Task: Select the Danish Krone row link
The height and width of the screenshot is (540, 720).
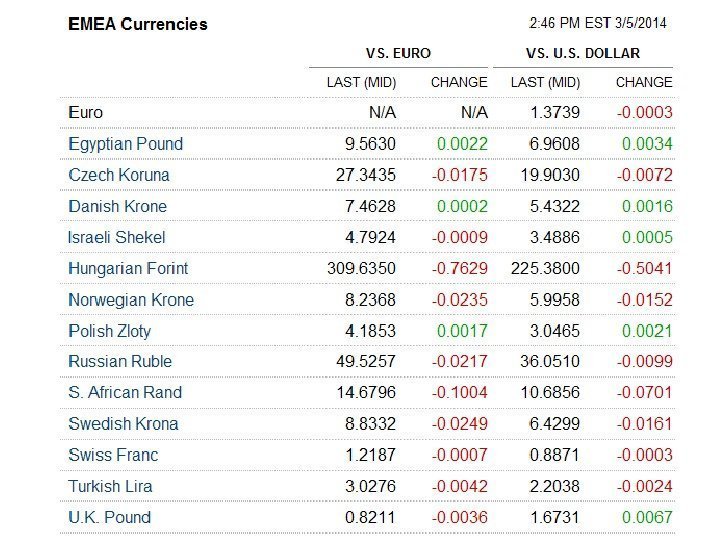Action: pyautogui.click(x=117, y=206)
